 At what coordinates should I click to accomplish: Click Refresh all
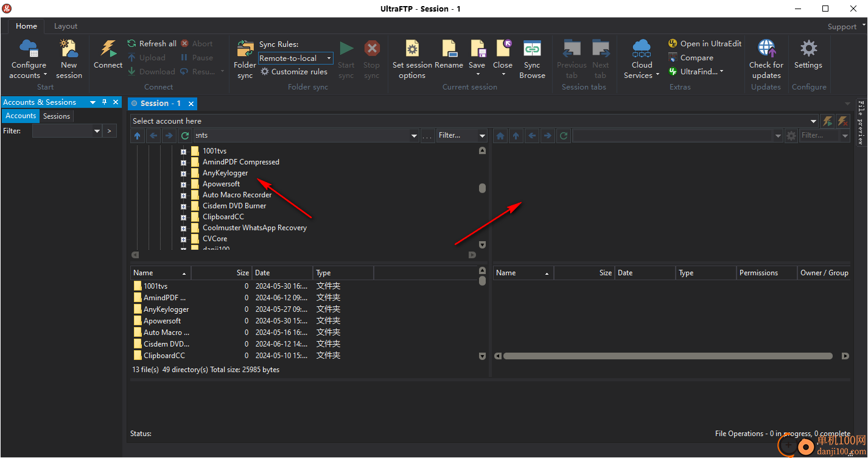click(x=152, y=44)
